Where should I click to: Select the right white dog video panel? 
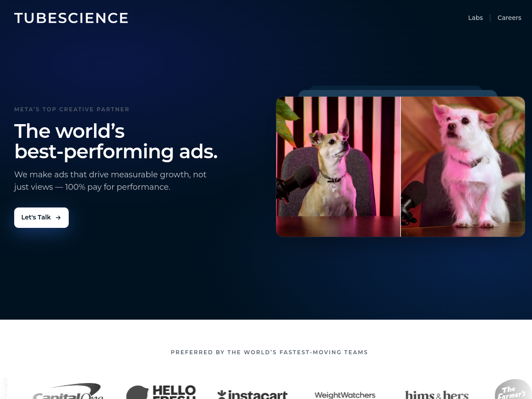coord(463,167)
